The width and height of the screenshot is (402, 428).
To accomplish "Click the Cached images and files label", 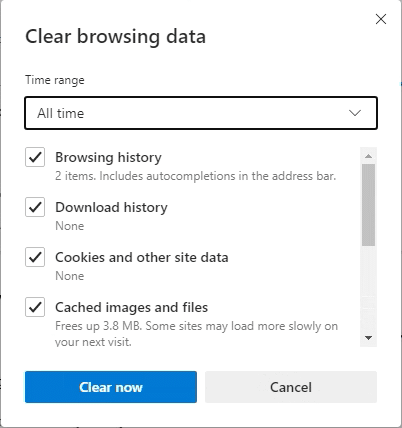I will click(x=132, y=307).
